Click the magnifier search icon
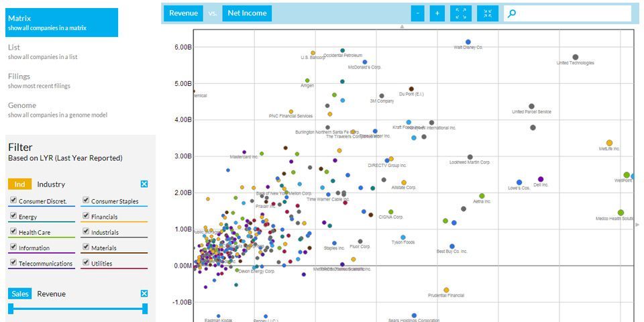Image resolution: width=644 pixels, height=322 pixels. point(511,13)
